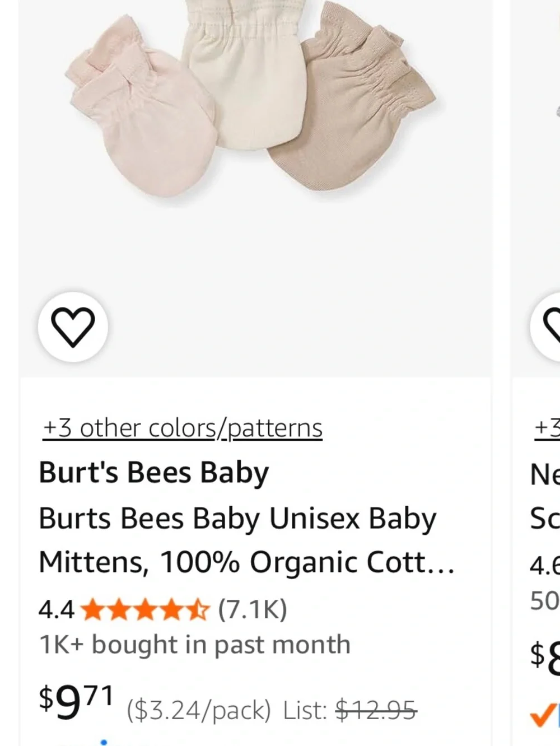
Task: Click the 4.4 rating number
Action: 57,610
